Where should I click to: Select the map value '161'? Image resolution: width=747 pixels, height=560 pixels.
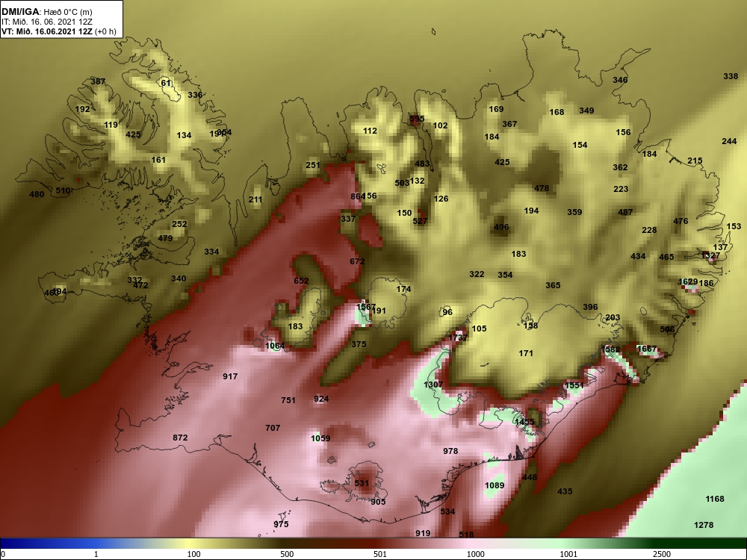(x=158, y=160)
